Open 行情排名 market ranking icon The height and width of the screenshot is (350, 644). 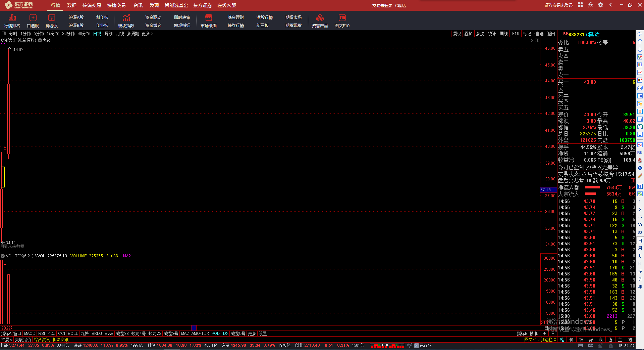coord(12,21)
